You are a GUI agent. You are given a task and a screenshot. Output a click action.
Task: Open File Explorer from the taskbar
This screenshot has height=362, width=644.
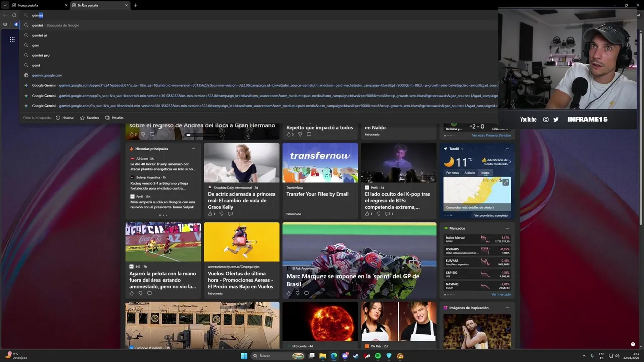[x=323, y=356]
